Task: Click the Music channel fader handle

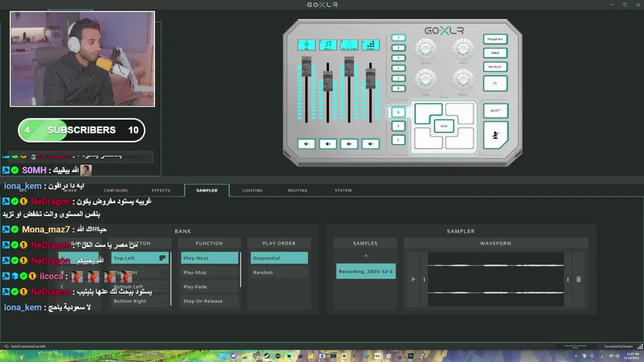Action: [x=328, y=81]
